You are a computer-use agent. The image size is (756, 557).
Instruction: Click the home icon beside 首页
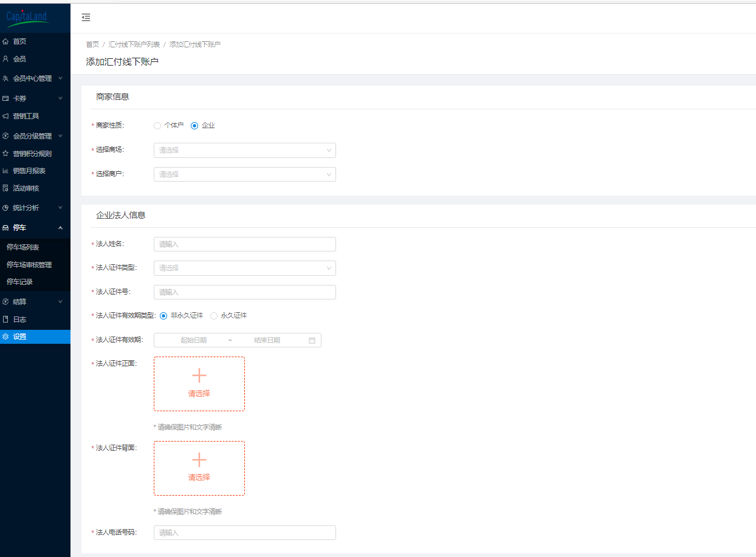(5, 41)
